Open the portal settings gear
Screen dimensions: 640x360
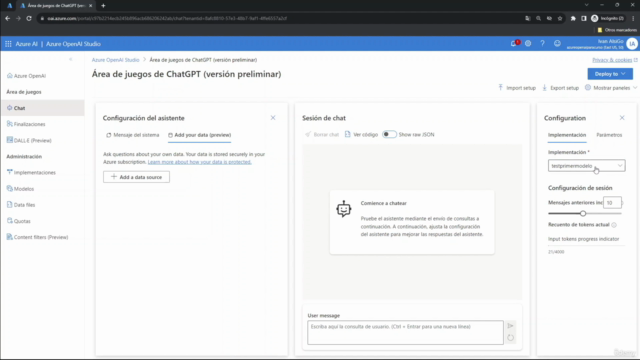pos(528,43)
